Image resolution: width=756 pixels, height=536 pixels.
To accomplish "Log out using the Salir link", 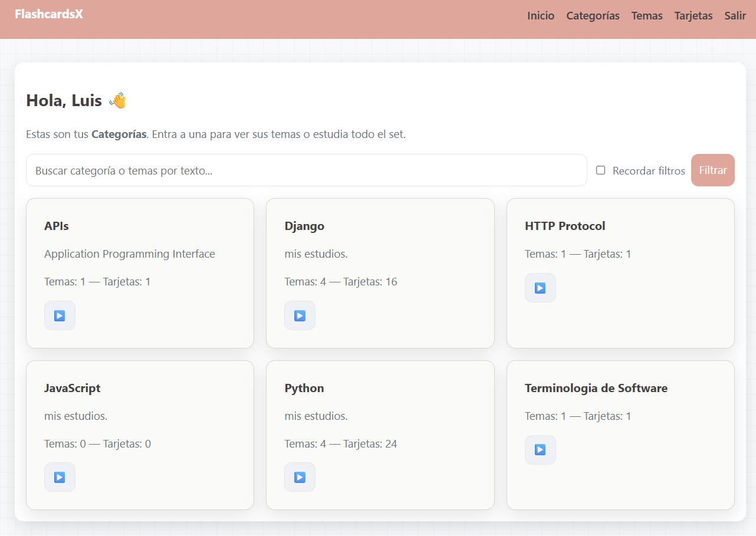I will [x=735, y=16].
